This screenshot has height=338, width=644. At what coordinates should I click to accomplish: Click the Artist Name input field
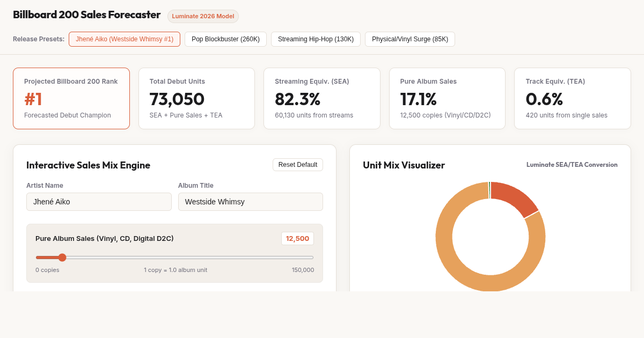coord(99,202)
